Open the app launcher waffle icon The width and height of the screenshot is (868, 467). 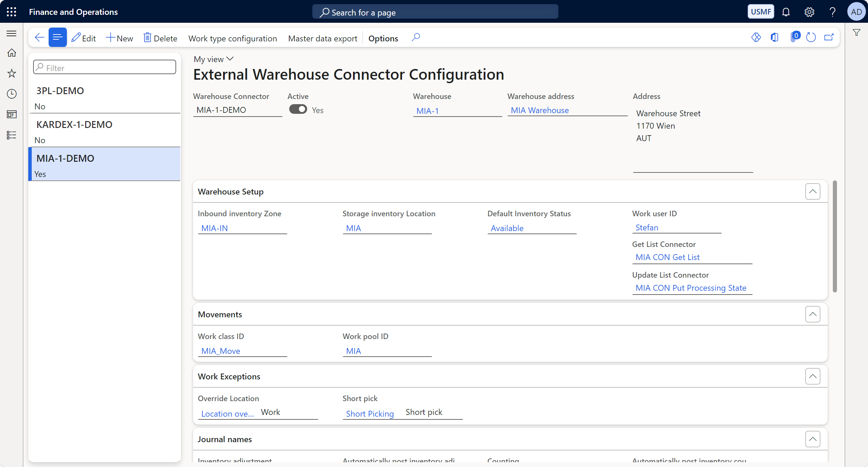[x=11, y=12]
